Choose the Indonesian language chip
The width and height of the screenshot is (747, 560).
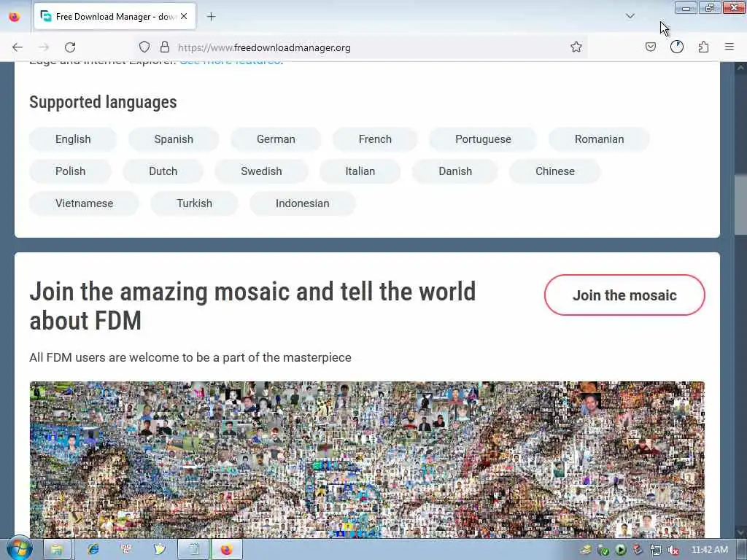coord(303,203)
